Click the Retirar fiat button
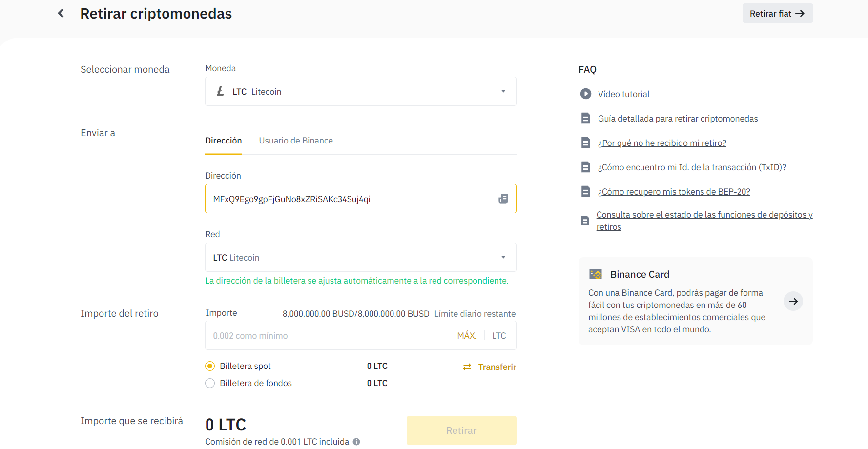This screenshot has width=868, height=449. click(778, 13)
